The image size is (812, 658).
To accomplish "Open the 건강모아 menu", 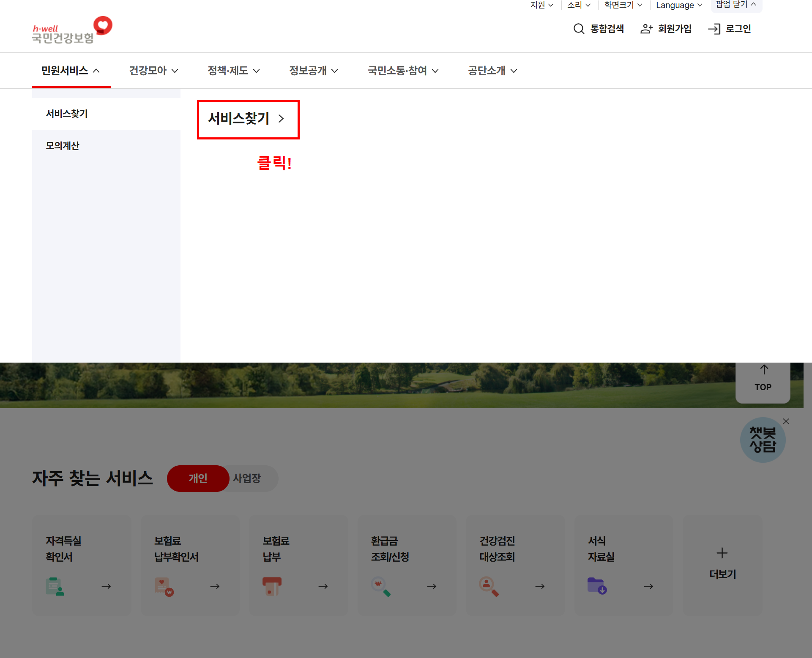I will click(153, 71).
